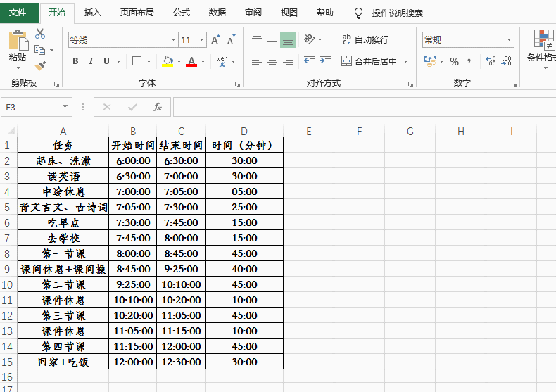556x392 pixels.
Task: Increase indent
Action: (x=325, y=61)
